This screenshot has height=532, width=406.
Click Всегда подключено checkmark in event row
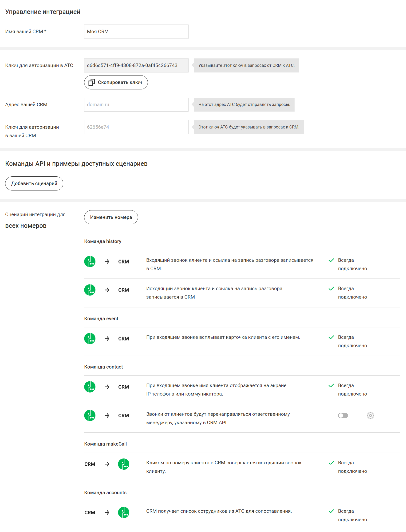tap(331, 337)
